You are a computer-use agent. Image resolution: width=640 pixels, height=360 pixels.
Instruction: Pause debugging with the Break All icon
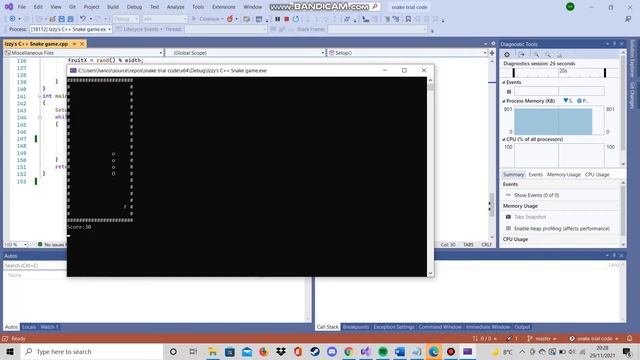coord(278,19)
